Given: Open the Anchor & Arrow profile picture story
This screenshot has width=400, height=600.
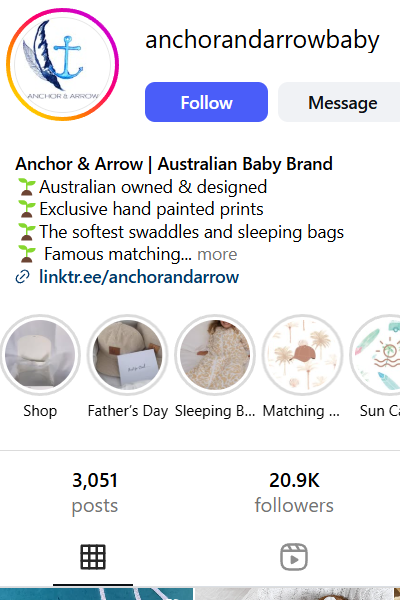Looking at the screenshot, I should (x=62, y=64).
